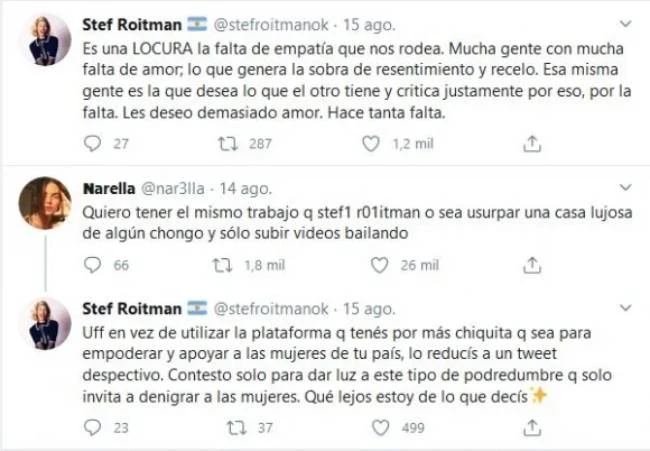Like the last tweet with 499 likes

(x=379, y=427)
